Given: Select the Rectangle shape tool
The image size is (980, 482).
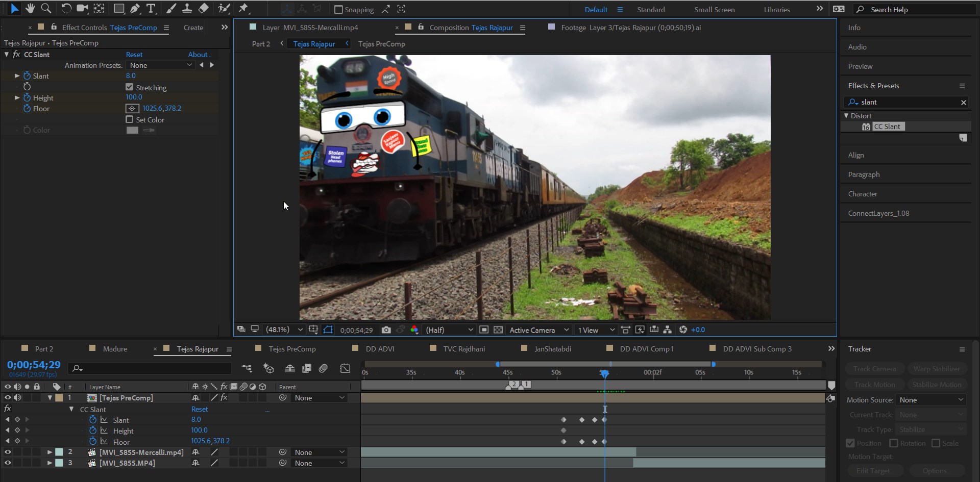Looking at the screenshot, I should 119,8.
